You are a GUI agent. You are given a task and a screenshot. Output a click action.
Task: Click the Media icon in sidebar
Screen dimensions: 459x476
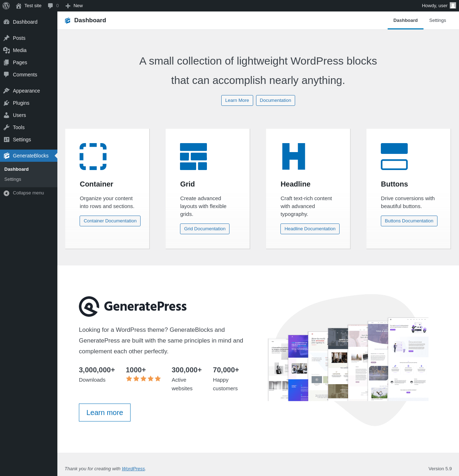(6, 50)
